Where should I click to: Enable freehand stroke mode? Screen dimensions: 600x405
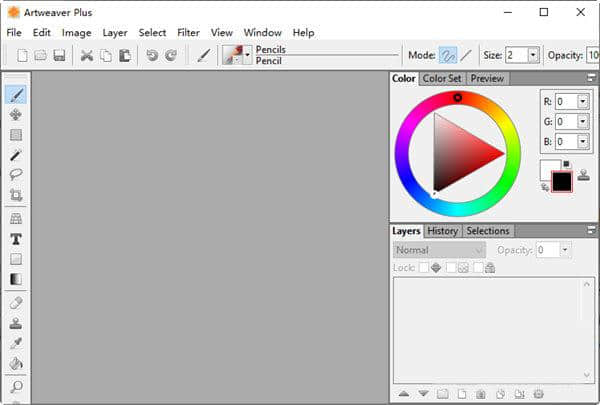(x=448, y=55)
